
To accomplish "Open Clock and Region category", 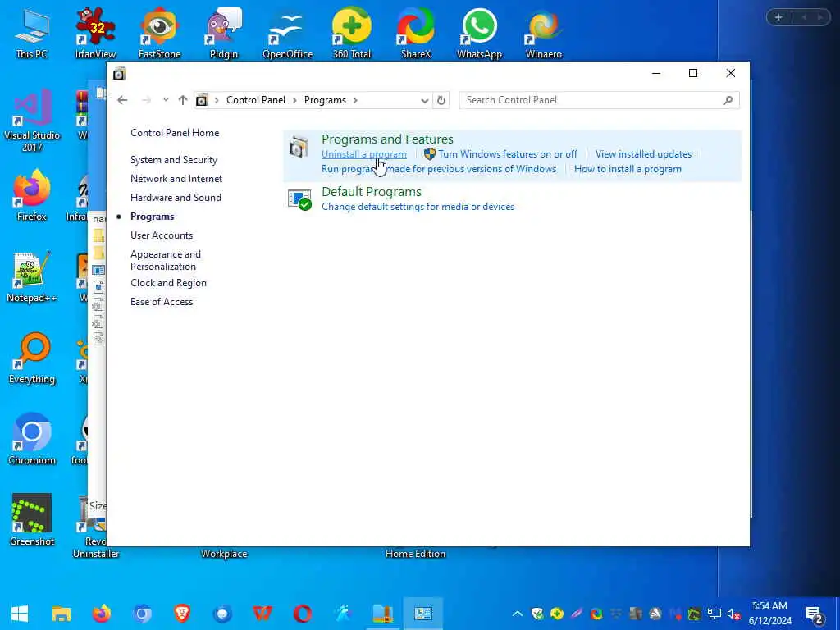I will pyautogui.click(x=168, y=283).
